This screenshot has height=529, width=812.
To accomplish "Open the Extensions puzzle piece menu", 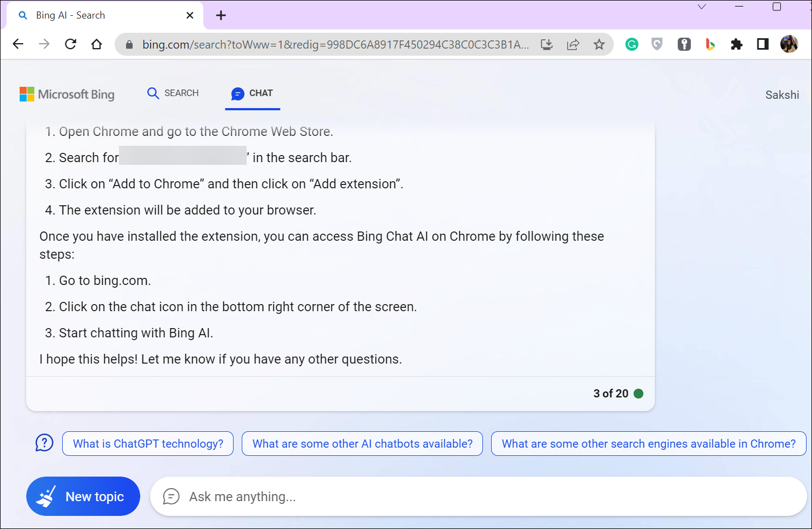I will pos(737,45).
